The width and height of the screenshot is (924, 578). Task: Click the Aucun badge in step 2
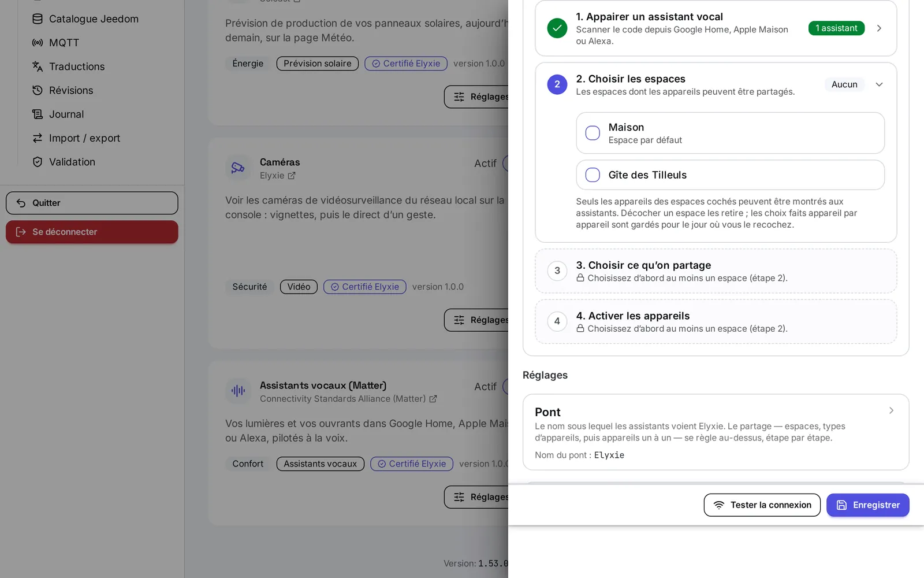tap(844, 84)
